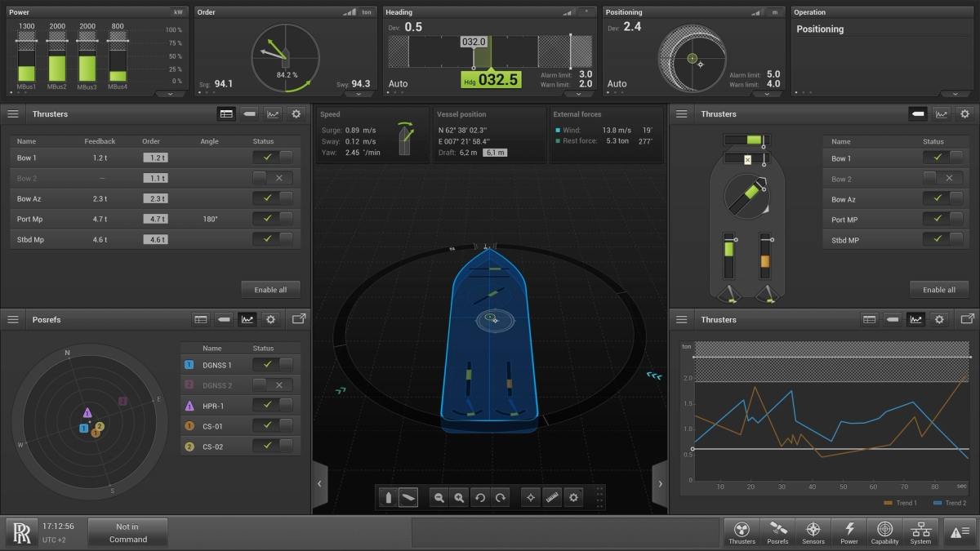Expand the Positioning widget chevron
980x551 pixels.
767,94
